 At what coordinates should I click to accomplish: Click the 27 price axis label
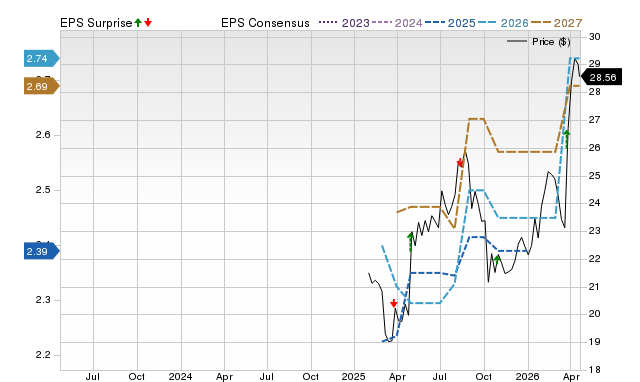[594, 120]
